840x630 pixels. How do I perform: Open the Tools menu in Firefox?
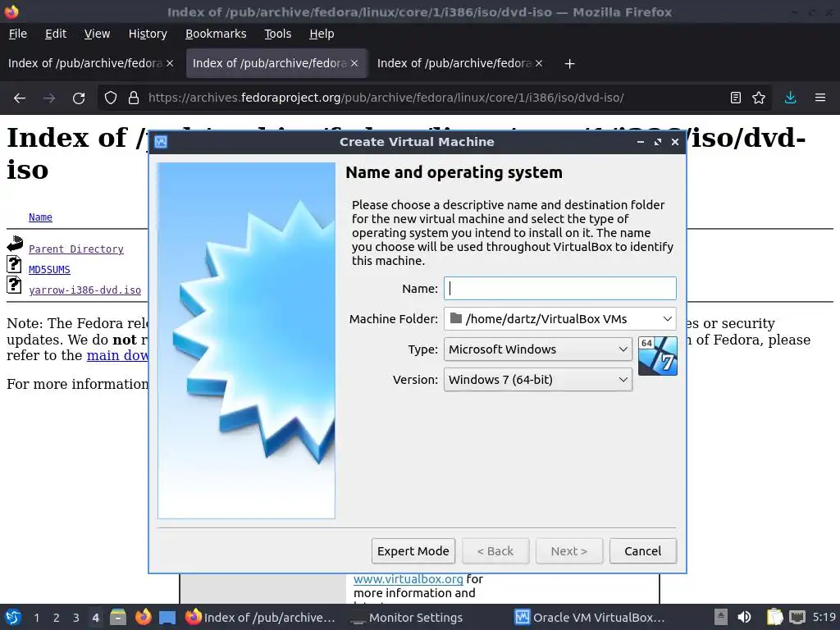tap(277, 34)
